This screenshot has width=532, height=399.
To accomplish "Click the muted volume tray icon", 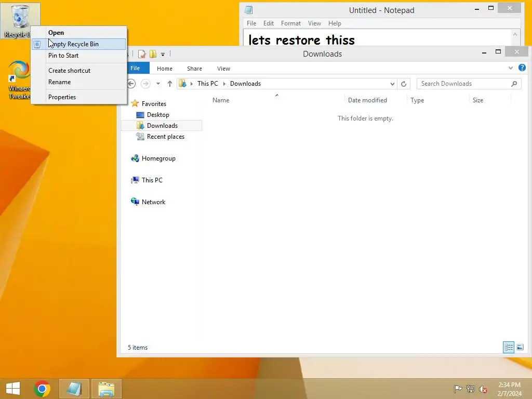I will click(483, 389).
